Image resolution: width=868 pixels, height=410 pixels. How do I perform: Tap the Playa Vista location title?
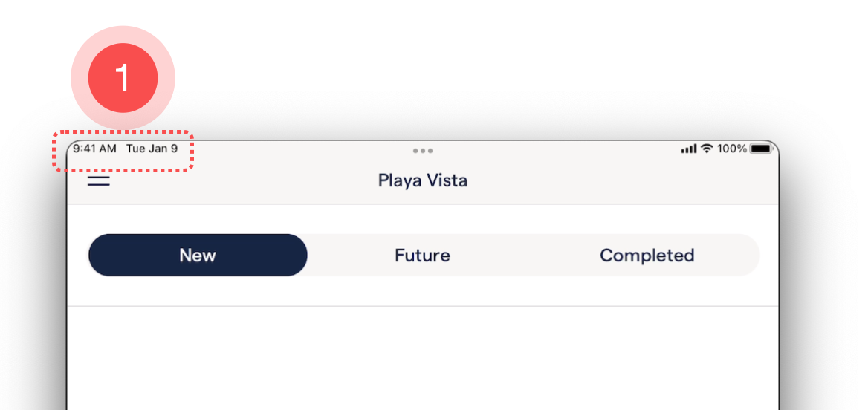422,180
